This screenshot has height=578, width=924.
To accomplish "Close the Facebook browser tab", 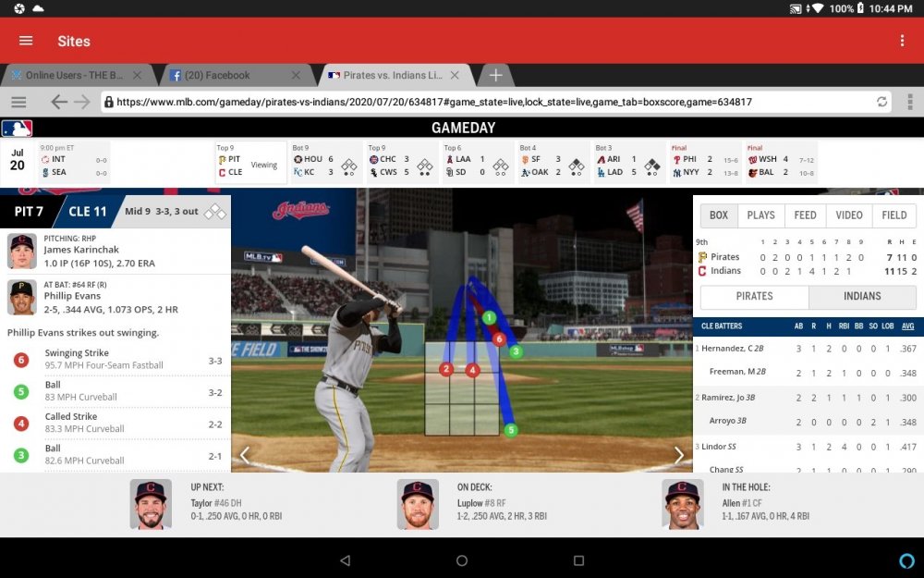I will pyautogui.click(x=296, y=75).
